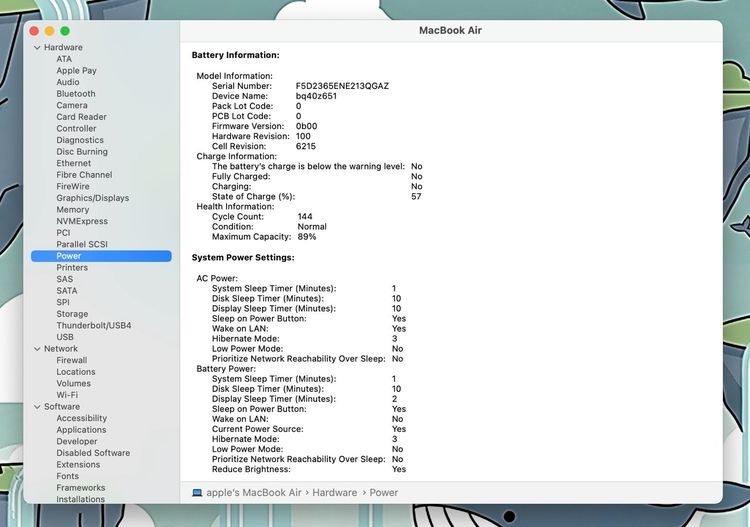Click State of Charge value 57
The height and width of the screenshot is (527, 750).
coord(416,197)
